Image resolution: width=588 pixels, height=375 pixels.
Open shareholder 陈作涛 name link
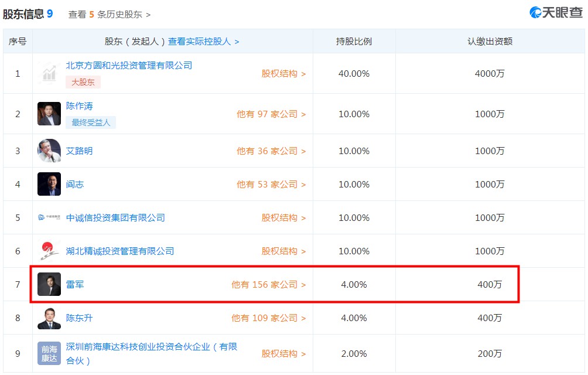click(80, 106)
